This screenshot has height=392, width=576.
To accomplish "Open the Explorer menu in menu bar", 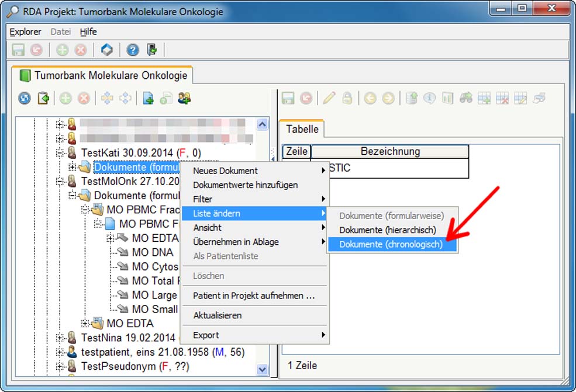I will click(25, 32).
